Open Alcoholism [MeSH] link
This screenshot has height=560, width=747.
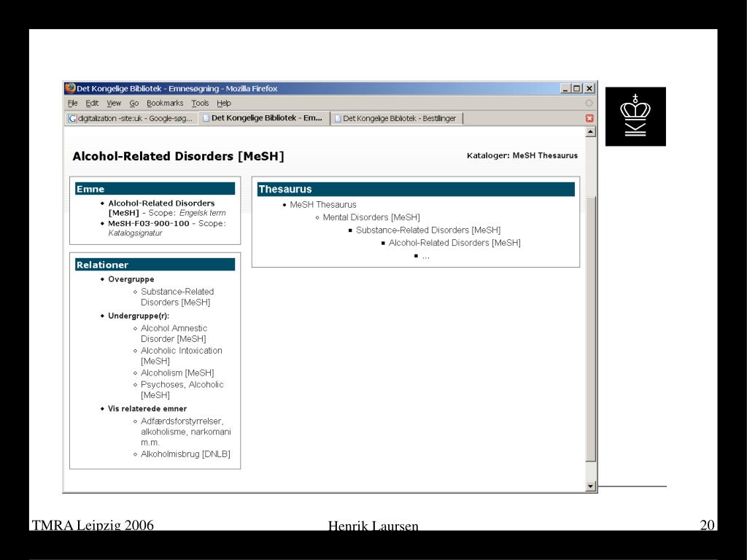177,373
